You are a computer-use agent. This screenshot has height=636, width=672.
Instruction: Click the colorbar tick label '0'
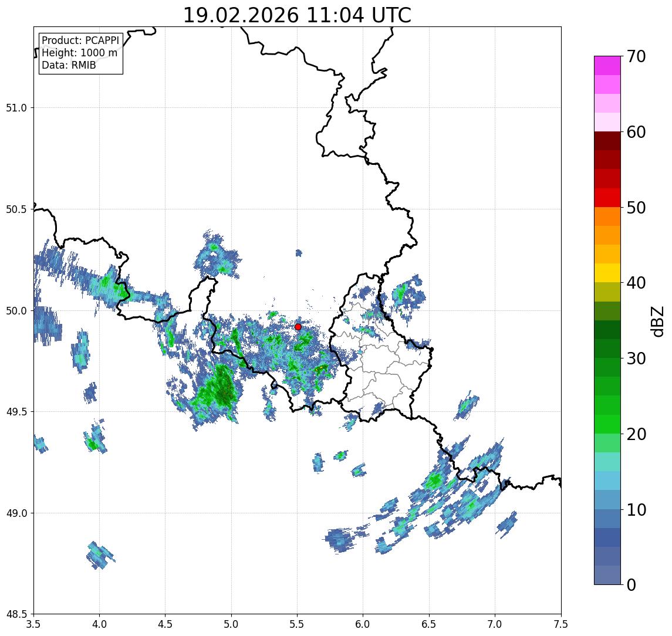click(x=632, y=584)
